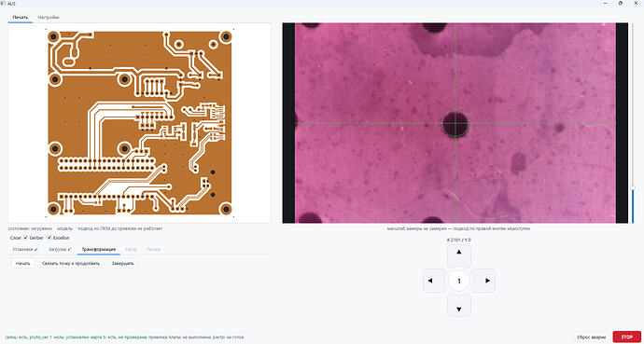Open the Загрузка step tab
This screenshot has width=644, height=344.
[60, 249]
